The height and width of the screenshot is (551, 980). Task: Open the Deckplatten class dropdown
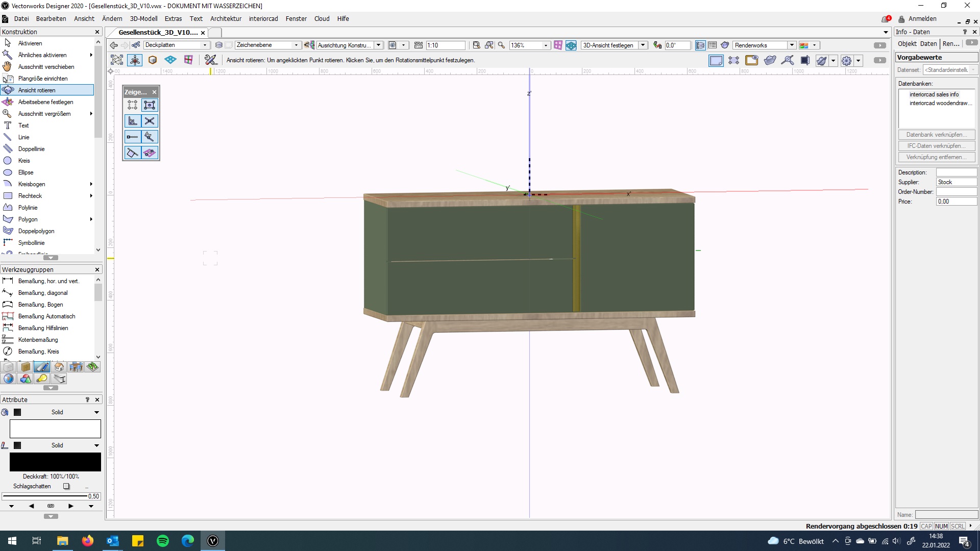176,45
